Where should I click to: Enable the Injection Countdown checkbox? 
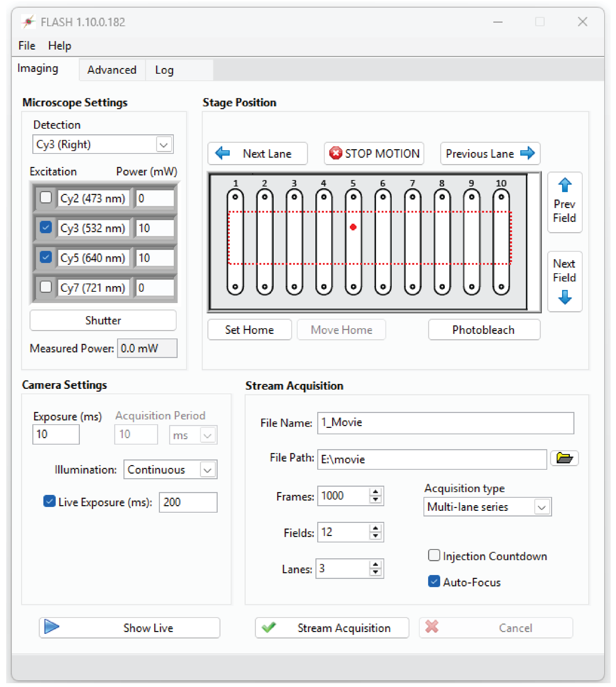click(434, 555)
